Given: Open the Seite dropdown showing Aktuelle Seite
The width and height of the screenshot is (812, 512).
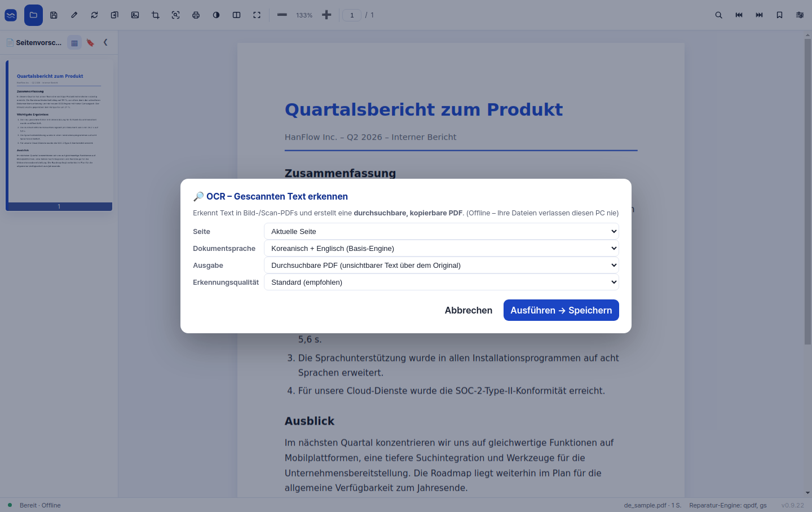Looking at the screenshot, I should click(x=442, y=231).
